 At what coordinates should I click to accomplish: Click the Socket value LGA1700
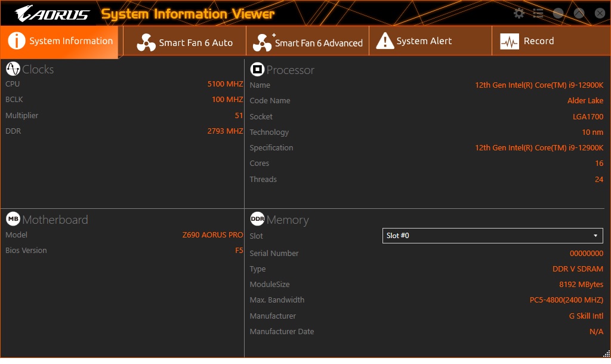click(588, 116)
